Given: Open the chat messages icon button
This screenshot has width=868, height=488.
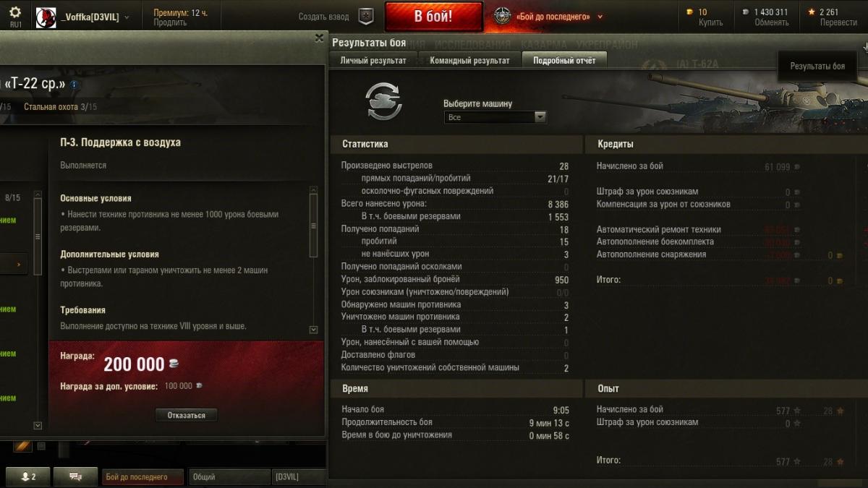Looking at the screenshot, I should coord(75,476).
